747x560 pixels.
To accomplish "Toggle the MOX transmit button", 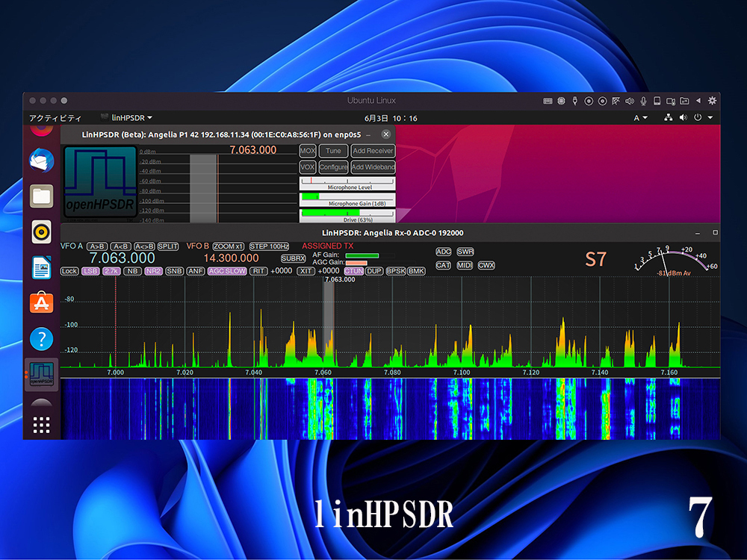I will pyautogui.click(x=308, y=151).
